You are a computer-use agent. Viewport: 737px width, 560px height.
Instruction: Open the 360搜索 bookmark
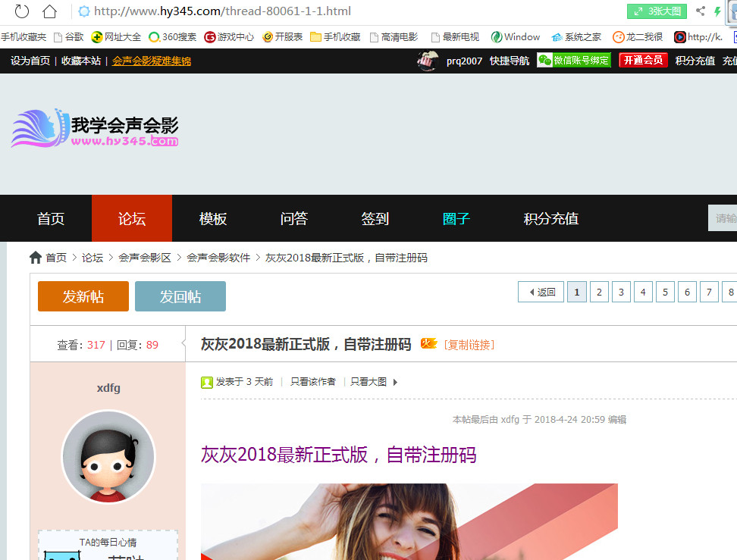click(173, 37)
